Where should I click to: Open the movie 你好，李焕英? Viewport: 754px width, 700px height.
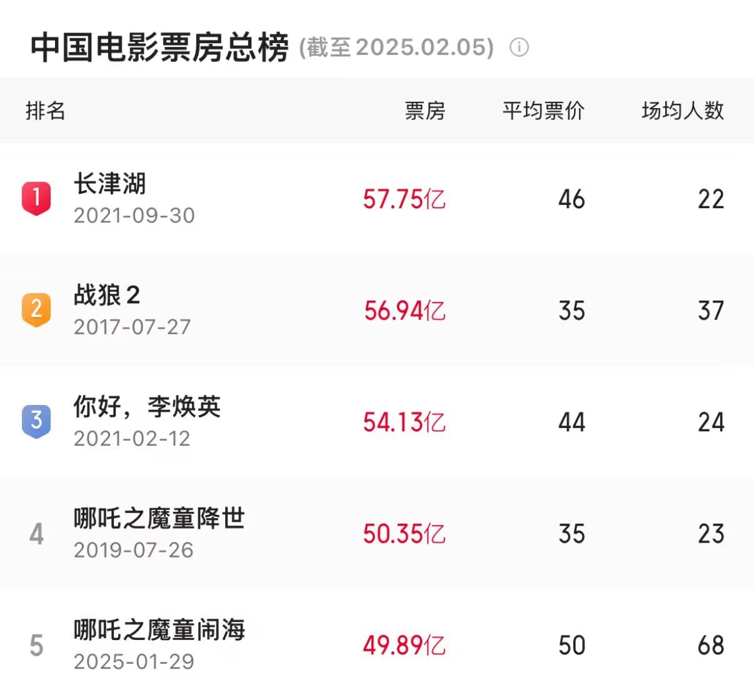click(x=147, y=407)
